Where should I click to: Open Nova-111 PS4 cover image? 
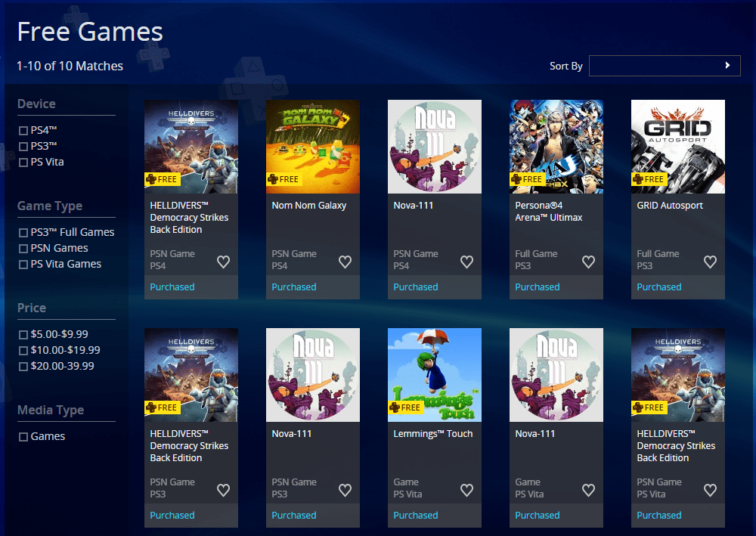pos(435,147)
